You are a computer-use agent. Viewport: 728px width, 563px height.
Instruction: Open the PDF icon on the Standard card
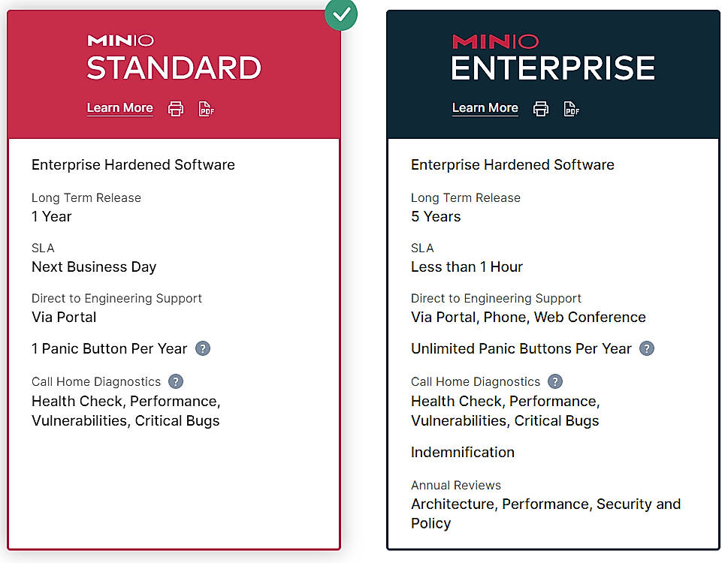(207, 108)
